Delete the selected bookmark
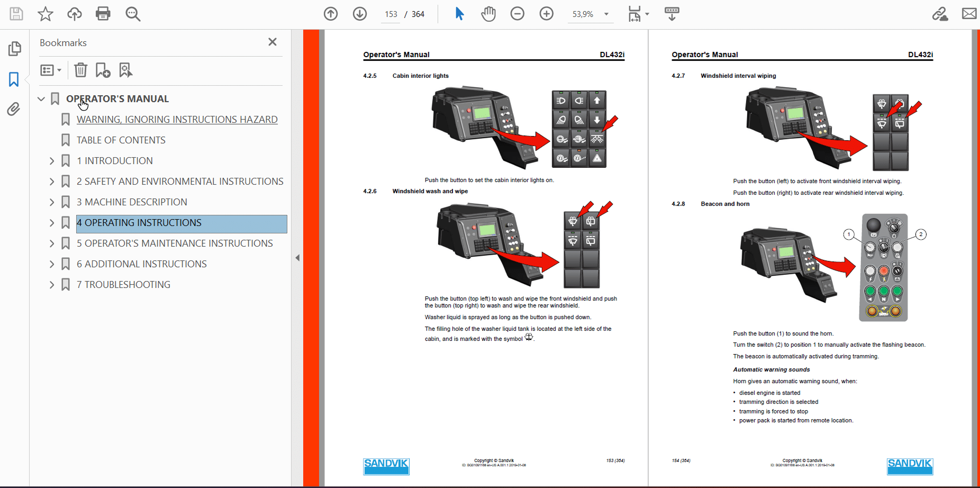The width and height of the screenshot is (980, 488). tap(80, 70)
